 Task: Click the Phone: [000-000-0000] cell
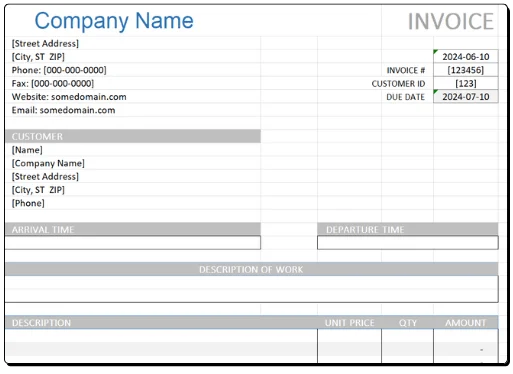coord(133,70)
